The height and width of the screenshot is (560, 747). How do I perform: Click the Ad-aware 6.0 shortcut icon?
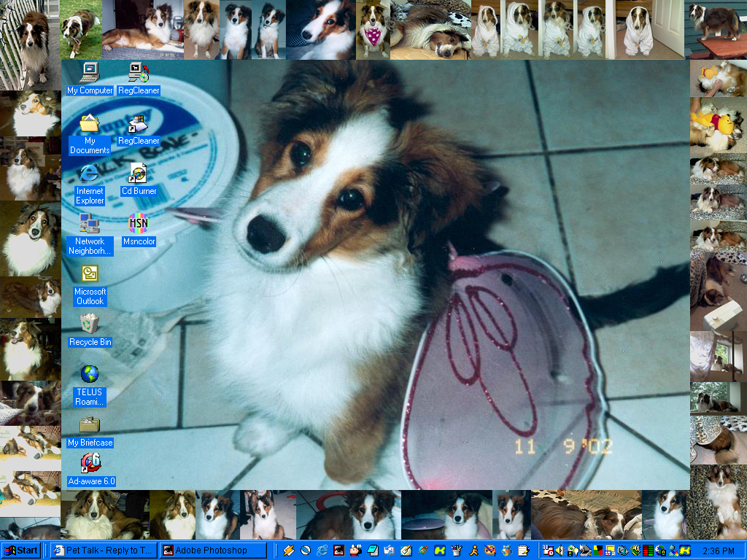pyautogui.click(x=91, y=463)
